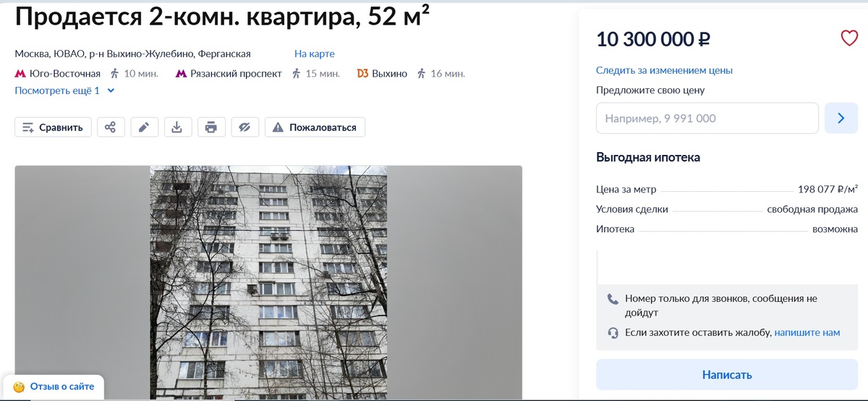Click the D3 Выхино line icon

point(363,74)
